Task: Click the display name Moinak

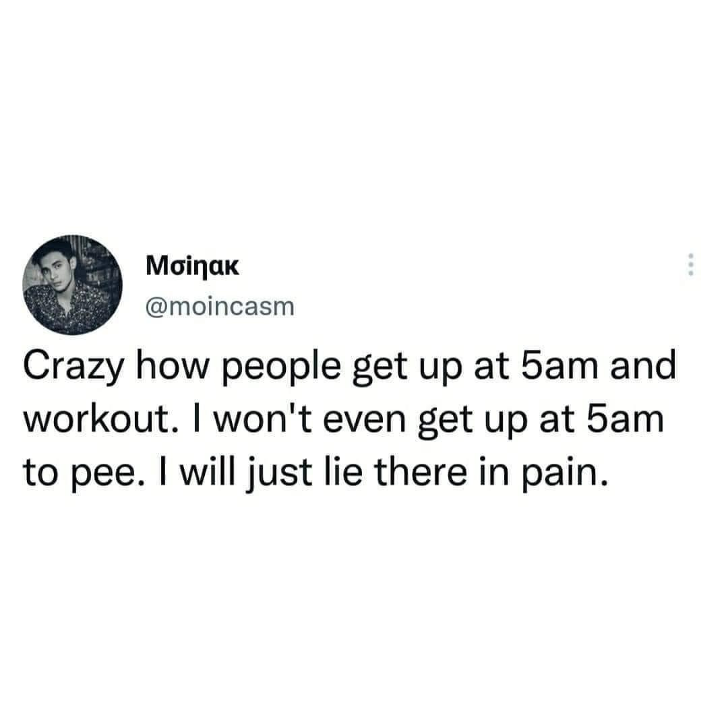Action: coord(192,266)
